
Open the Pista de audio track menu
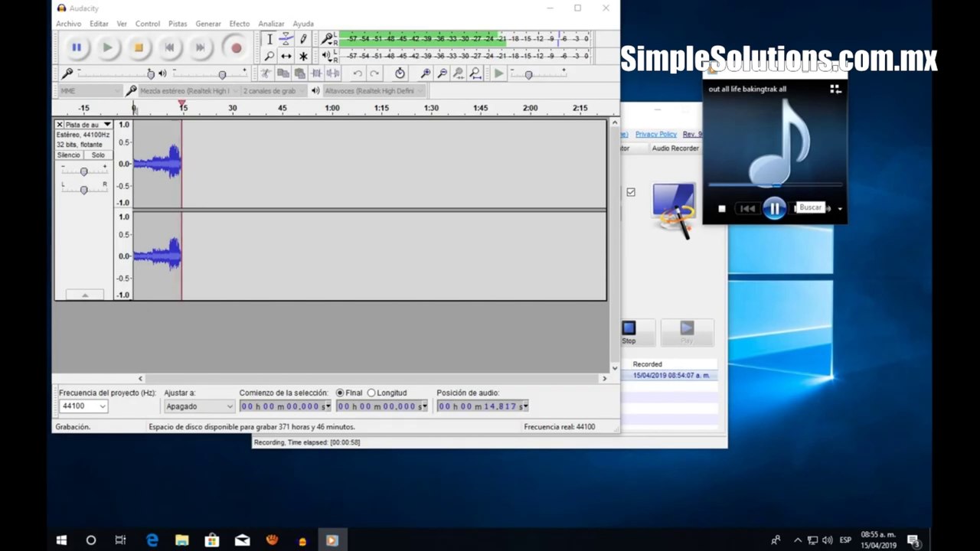[x=87, y=124]
